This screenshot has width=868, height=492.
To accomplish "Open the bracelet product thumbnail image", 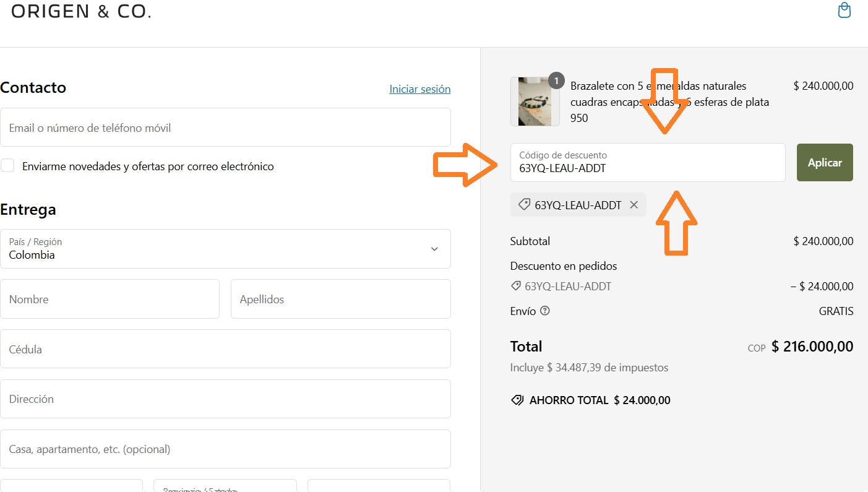I will [x=534, y=103].
